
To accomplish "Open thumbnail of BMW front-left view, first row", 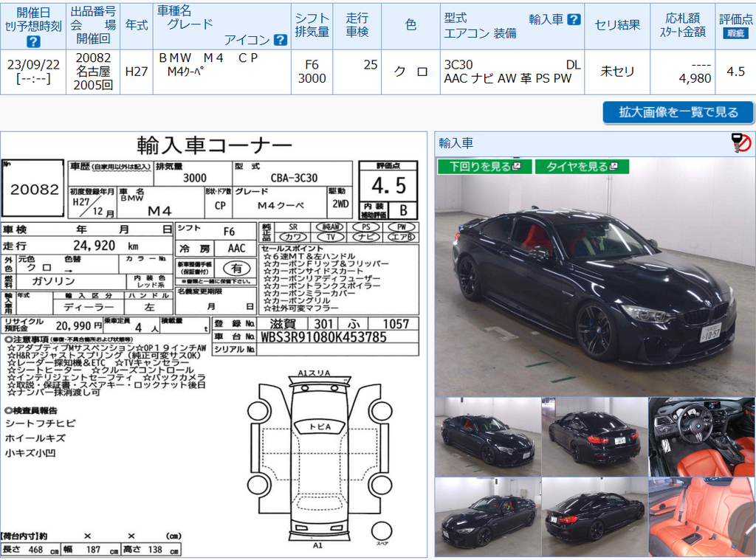I will coord(488,437).
